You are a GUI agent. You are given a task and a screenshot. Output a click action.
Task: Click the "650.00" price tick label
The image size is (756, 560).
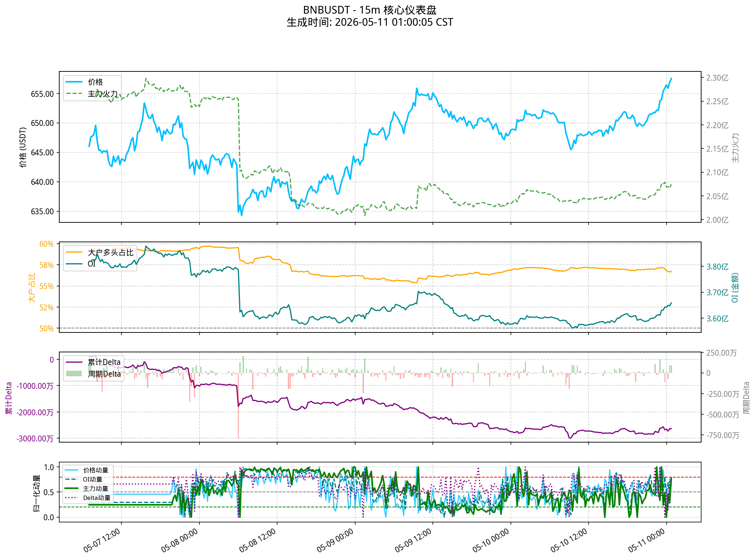(42, 123)
